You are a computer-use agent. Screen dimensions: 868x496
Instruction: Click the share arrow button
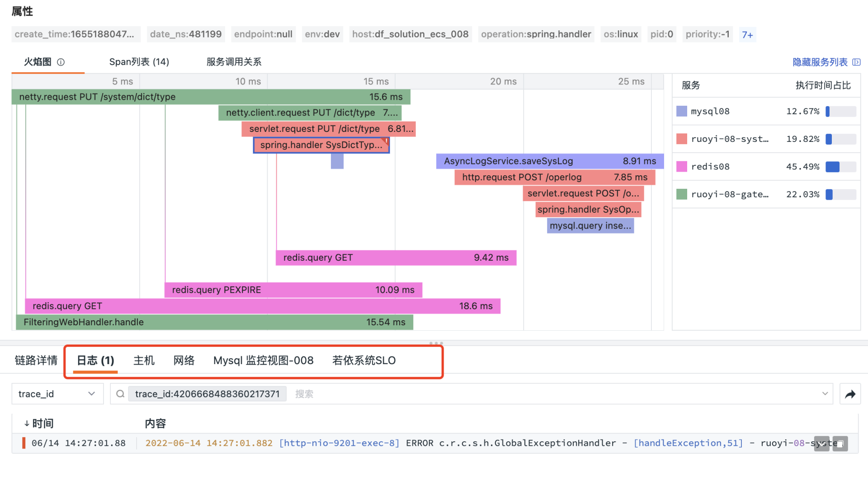tap(850, 394)
